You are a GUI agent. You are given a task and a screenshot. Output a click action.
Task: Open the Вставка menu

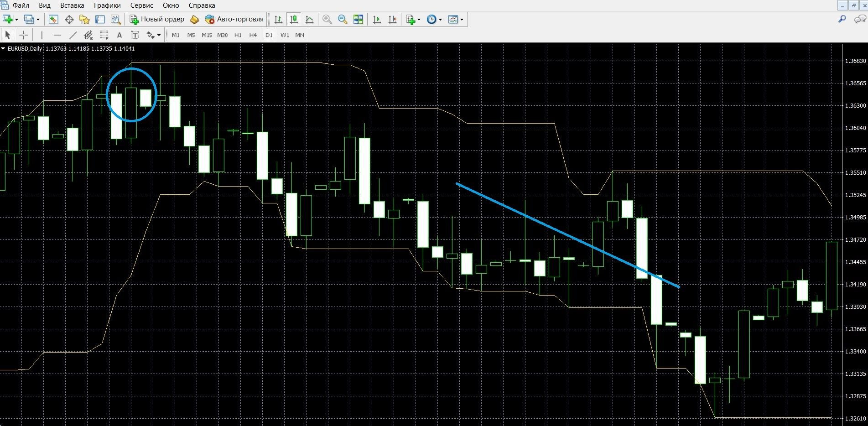[72, 5]
